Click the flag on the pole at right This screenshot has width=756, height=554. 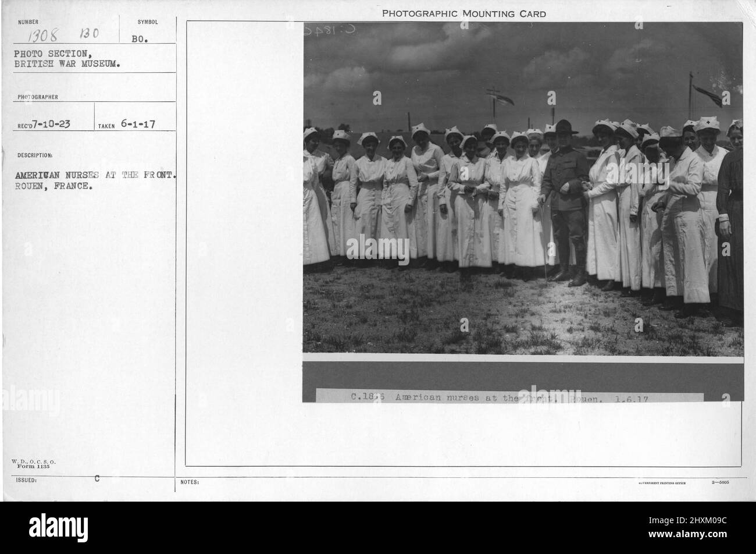pyautogui.click(x=708, y=95)
